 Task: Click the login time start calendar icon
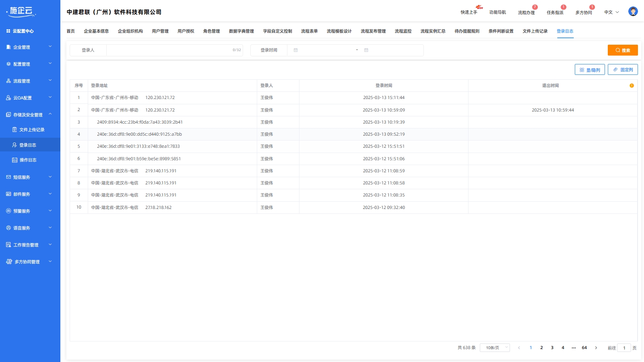(x=295, y=50)
